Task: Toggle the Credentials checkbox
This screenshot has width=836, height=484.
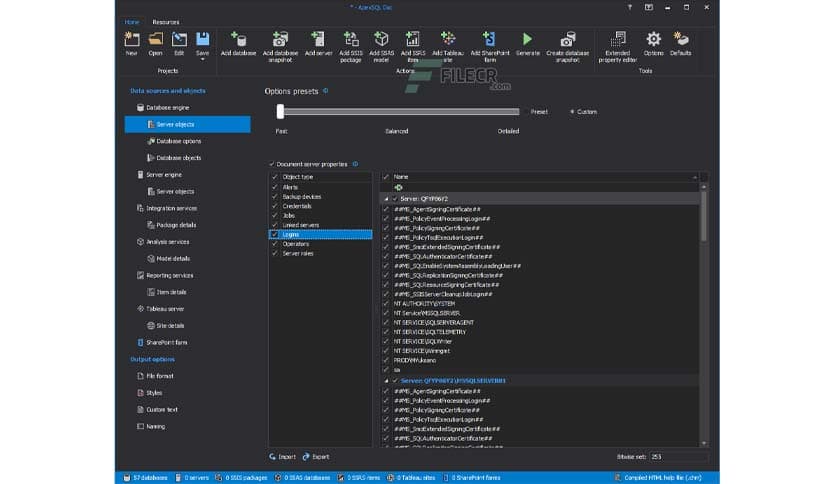Action: (x=275, y=206)
